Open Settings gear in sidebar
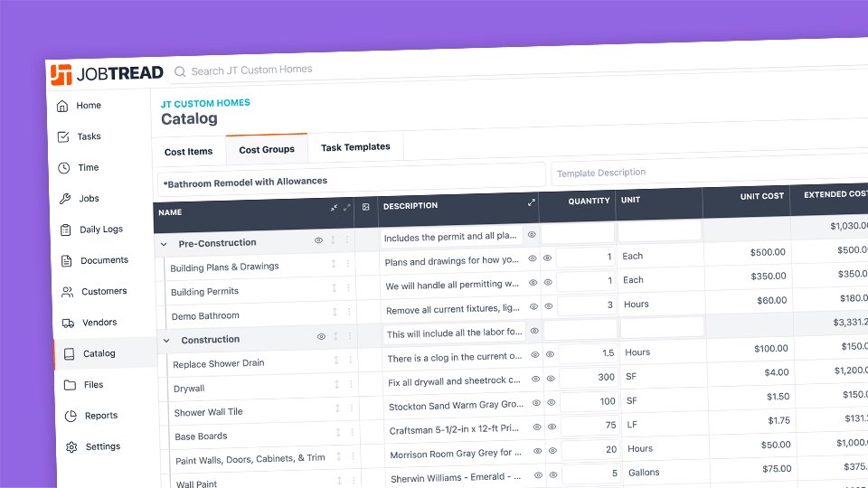This screenshot has width=868, height=488. (x=71, y=446)
